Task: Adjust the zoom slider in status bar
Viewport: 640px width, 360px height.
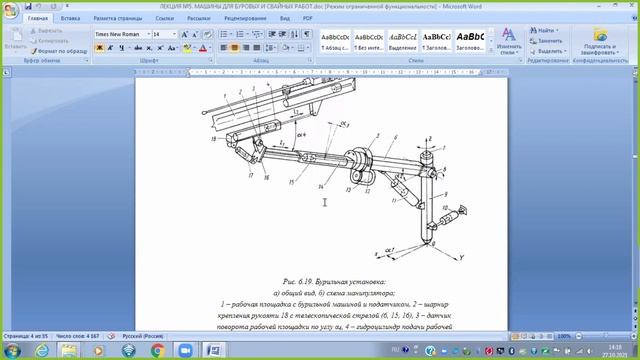Action: tap(605, 336)
